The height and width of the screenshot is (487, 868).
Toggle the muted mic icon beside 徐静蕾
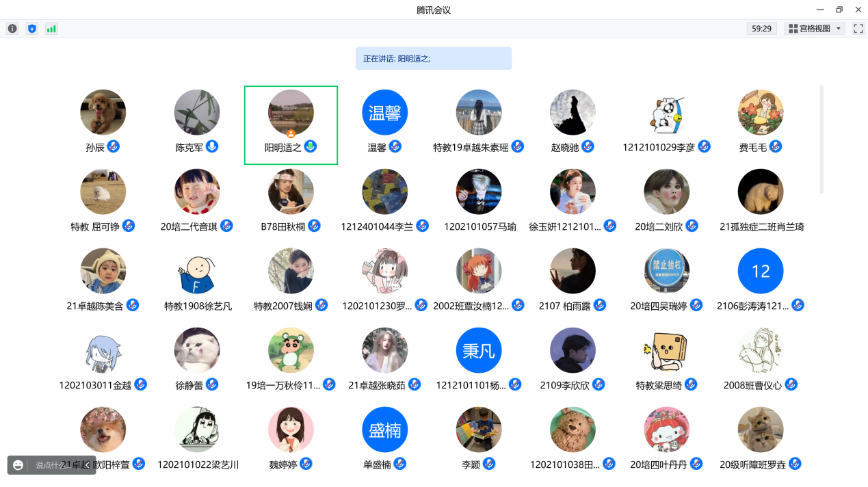pos(212,384)
